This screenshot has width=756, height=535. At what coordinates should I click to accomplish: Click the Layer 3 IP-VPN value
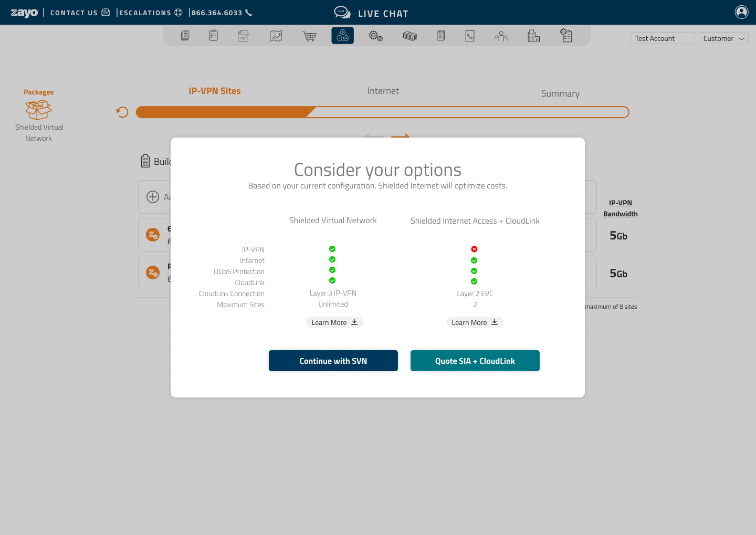coord(333,293)
